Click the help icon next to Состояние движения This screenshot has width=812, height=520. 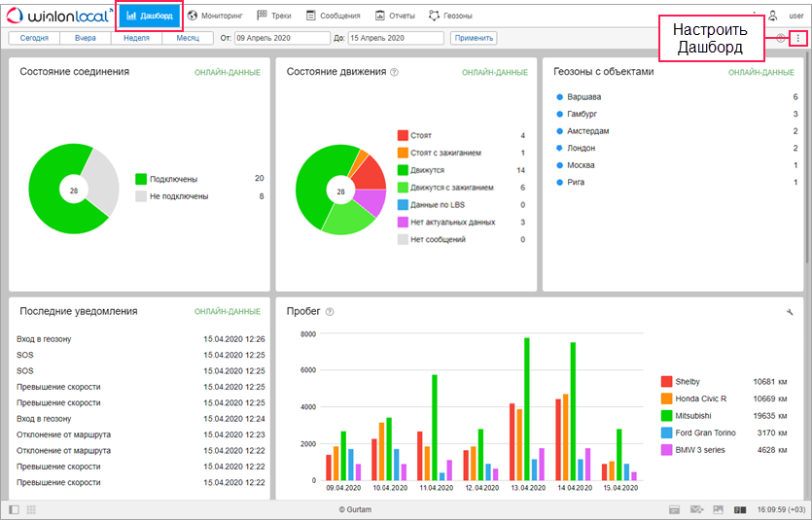pyautogui.click(x=394, y=73)
